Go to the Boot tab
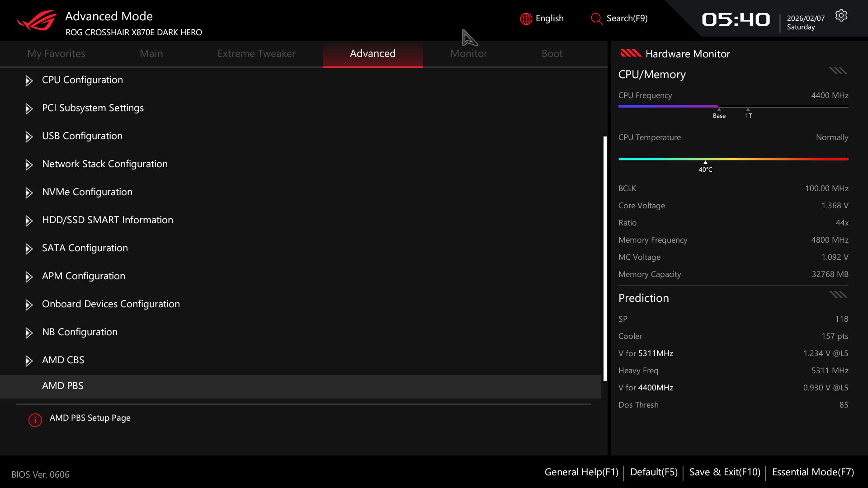The width and height of the screenshot is (868, 488). [x=552, y=53]
